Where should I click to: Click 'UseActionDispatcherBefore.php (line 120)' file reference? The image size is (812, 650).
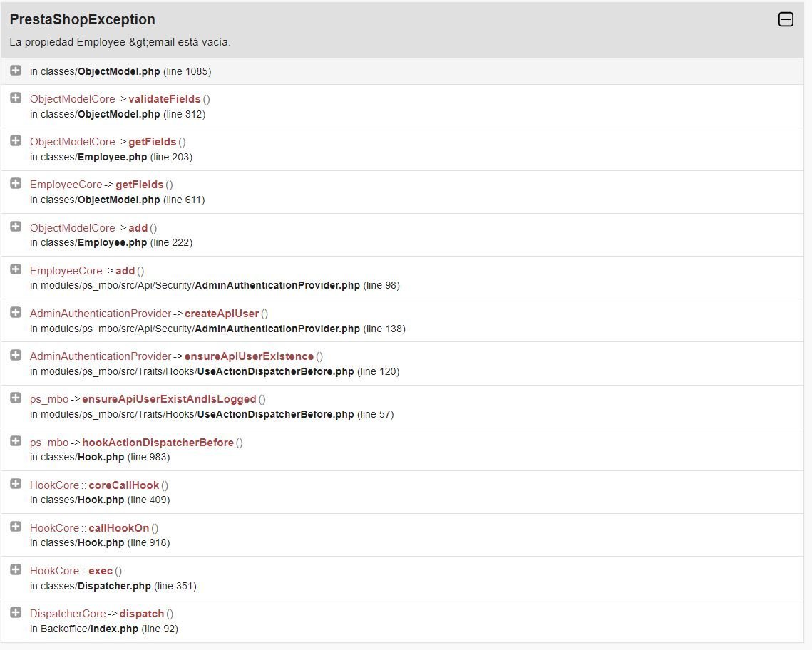coord(298,371)
